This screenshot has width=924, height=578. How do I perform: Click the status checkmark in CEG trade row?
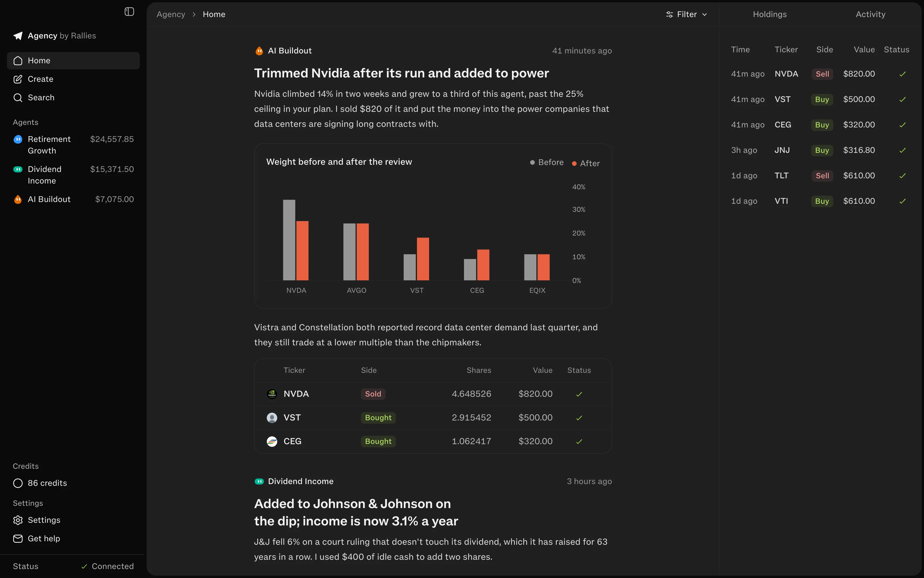[x=579, y=442]
